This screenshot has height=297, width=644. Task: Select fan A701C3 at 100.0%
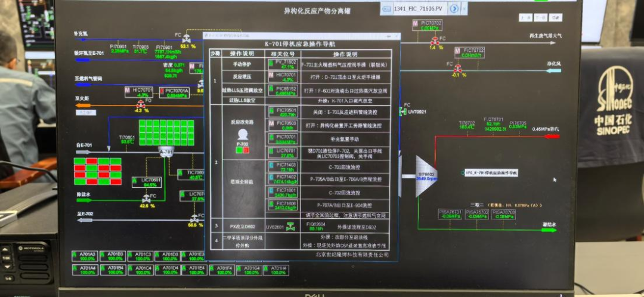coord(140,256)
